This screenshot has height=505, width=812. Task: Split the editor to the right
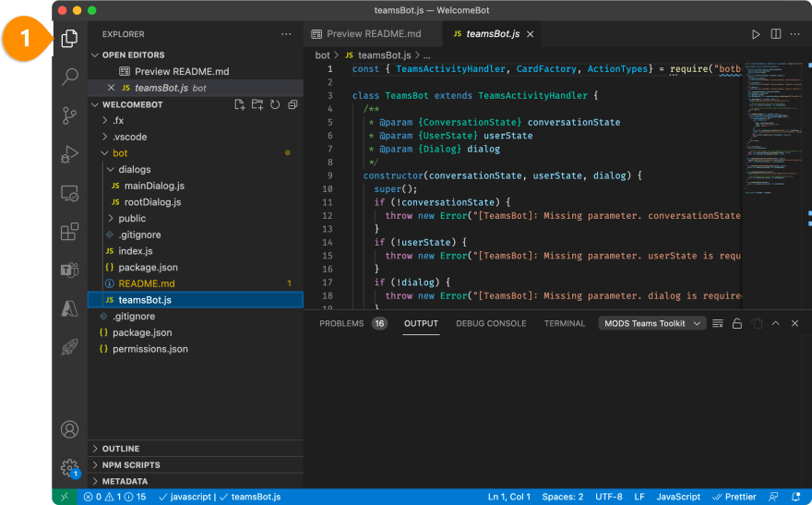point(776,34)
